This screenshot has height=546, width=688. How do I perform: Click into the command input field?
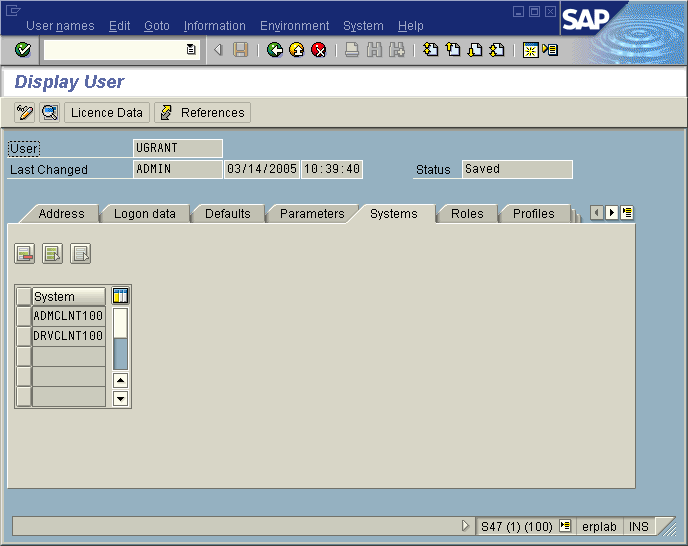(114, 50)
